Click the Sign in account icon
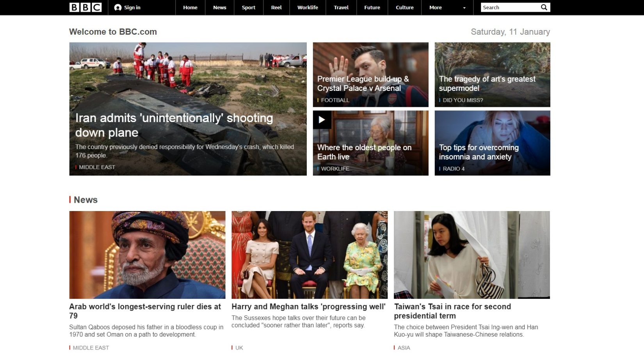The width and height of the screenshot is (644, 362). [118, 7]
